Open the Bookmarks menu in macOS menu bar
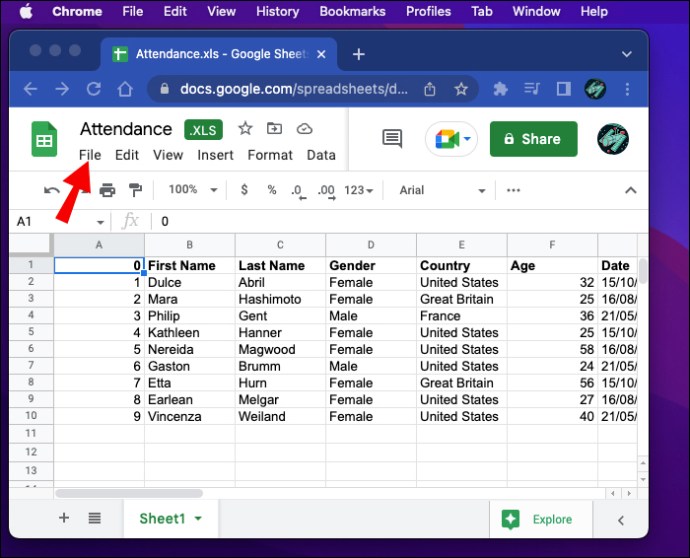690x558 pixels. [x=352, y=11]
